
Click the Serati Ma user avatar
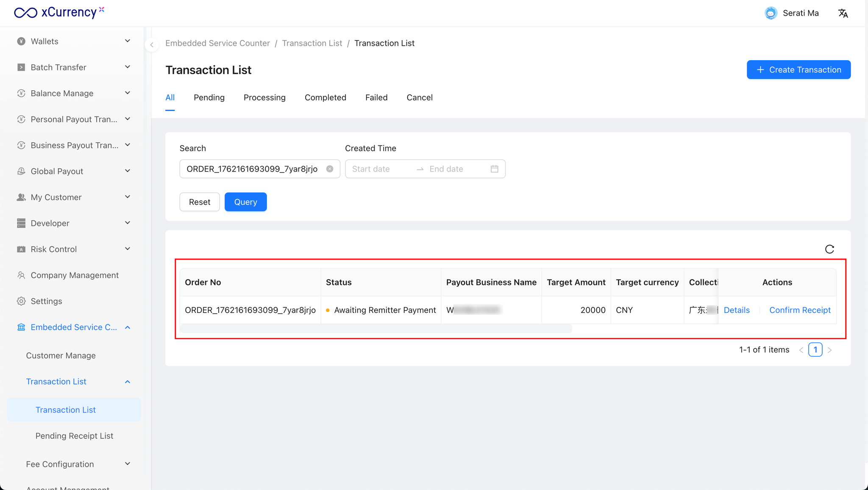771,13
